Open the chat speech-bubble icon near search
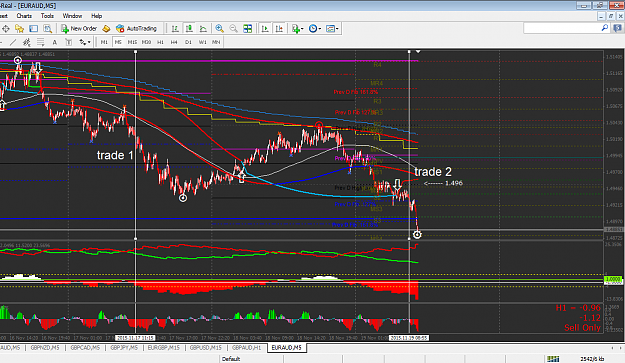 tap(617, 28)
